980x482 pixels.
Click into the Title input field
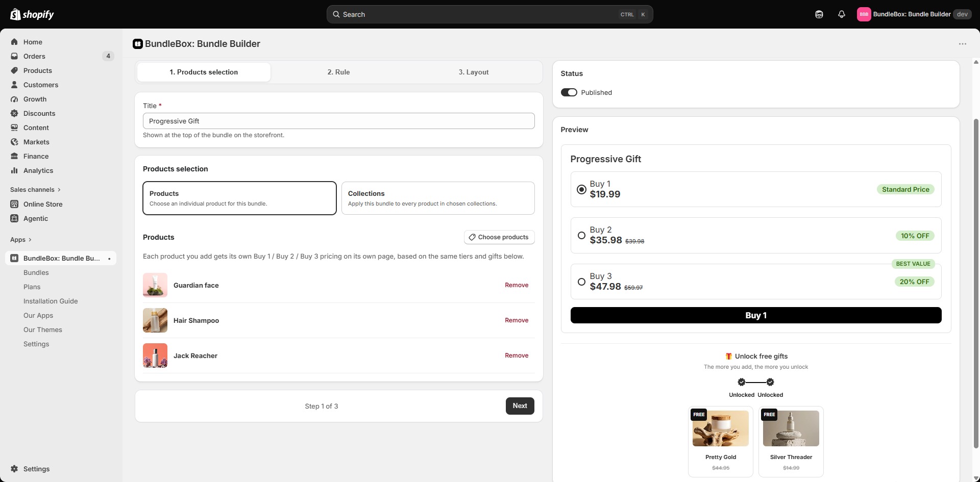[x=339, y=121]
